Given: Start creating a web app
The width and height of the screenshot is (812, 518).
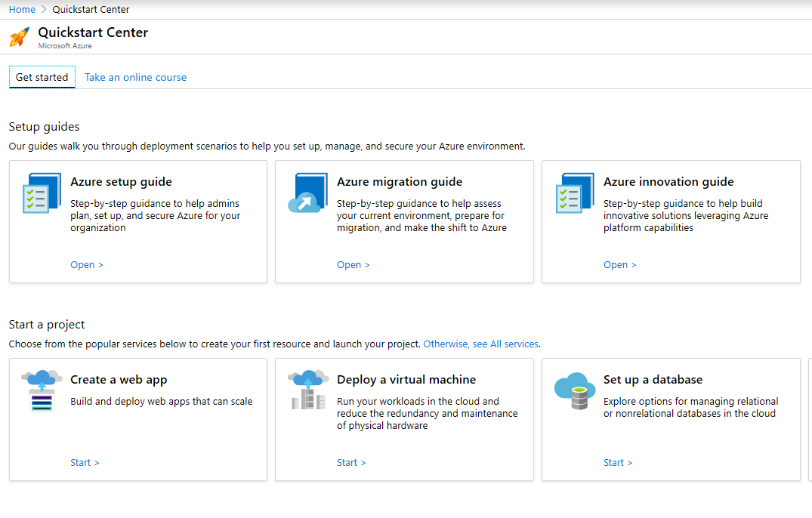Looking at the screenshot, I should 85,462.
